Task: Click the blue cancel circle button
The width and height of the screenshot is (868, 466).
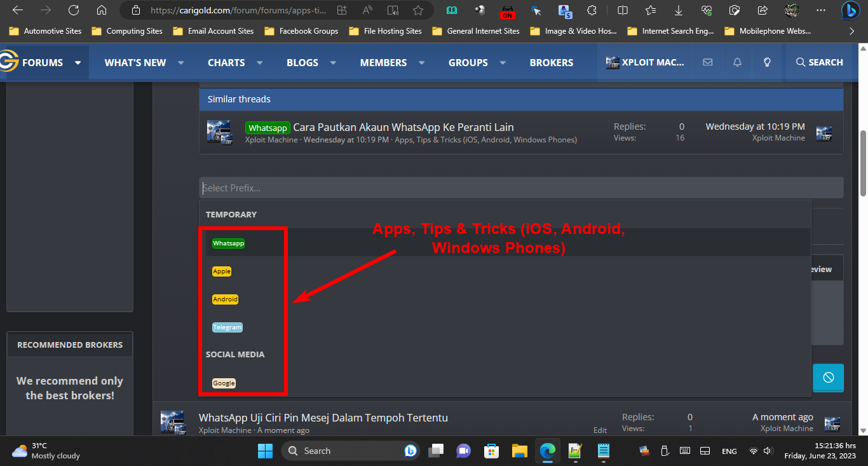Action: pyautogui.click(x=828, y=378)
